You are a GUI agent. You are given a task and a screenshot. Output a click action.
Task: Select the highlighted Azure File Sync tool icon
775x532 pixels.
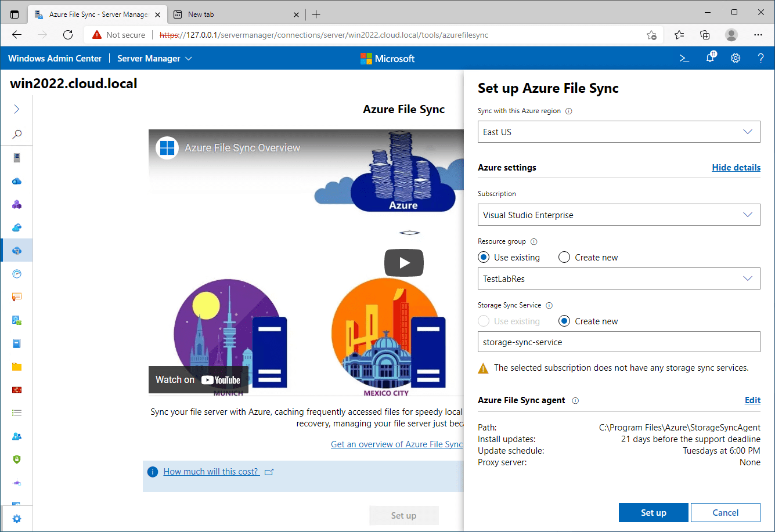coord(16,250)
